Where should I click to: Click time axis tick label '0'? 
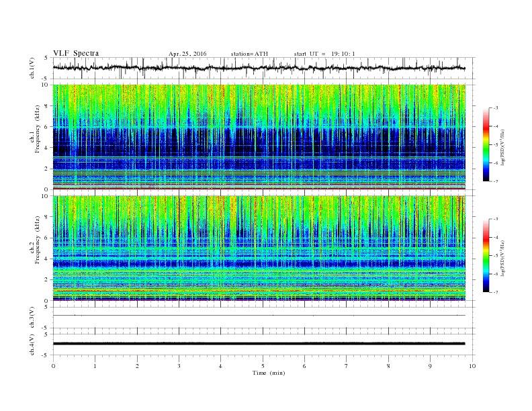53,366
